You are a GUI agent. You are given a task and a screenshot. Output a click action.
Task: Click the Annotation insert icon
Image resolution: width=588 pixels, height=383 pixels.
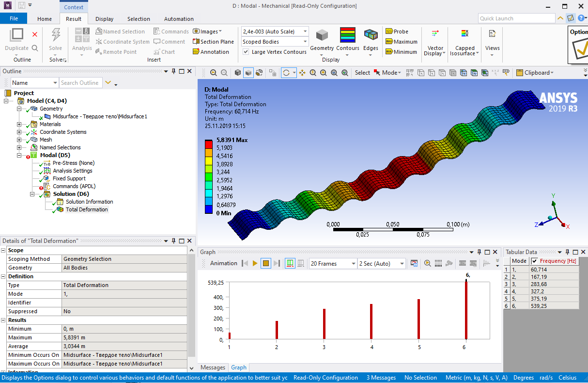pyautogui.click(x=212, y=51)
